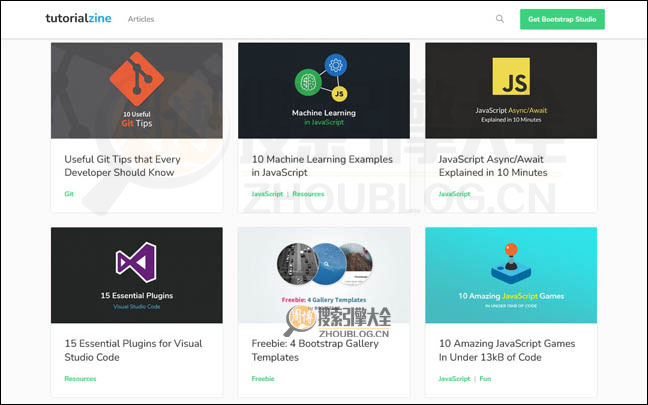The width and height of the screenshot is (648, 405).
Task: Open the 15 Essential Plugins thumbnail
Action: click(x=136, y=275)
